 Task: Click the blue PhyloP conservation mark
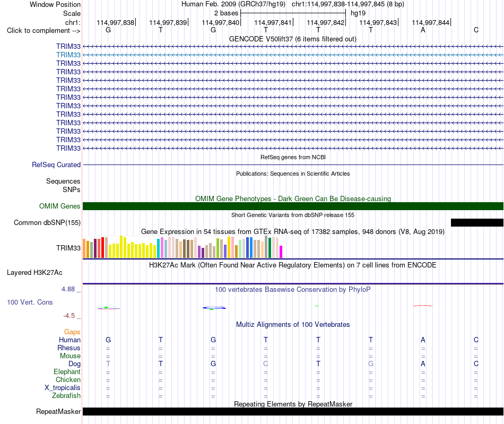click(x=214, y=308)
